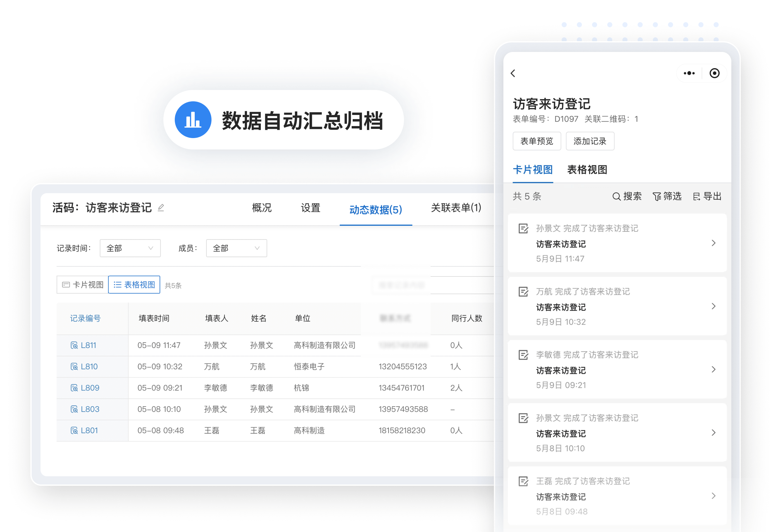Screen dimensions: 782x532
Task: Click the 高科制造 cell in 王磊 row
Action: pyautogui.click(x=309, y=430)
